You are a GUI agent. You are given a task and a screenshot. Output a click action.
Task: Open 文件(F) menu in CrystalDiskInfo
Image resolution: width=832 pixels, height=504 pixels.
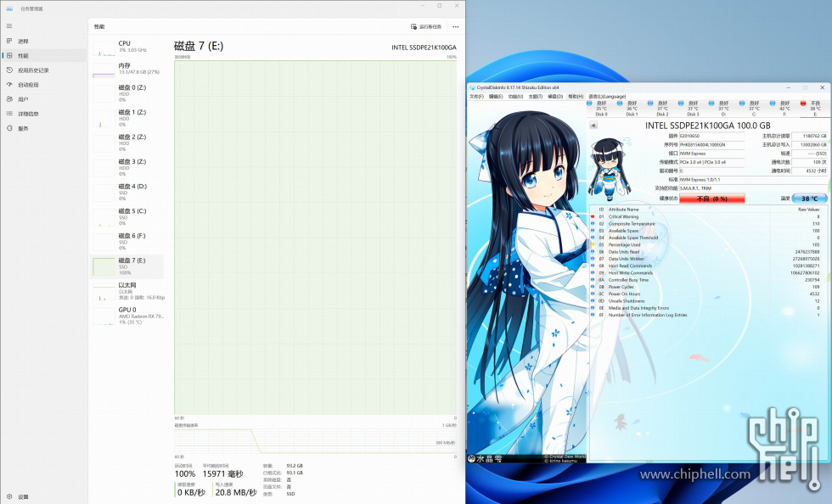[x=476, y=97]
